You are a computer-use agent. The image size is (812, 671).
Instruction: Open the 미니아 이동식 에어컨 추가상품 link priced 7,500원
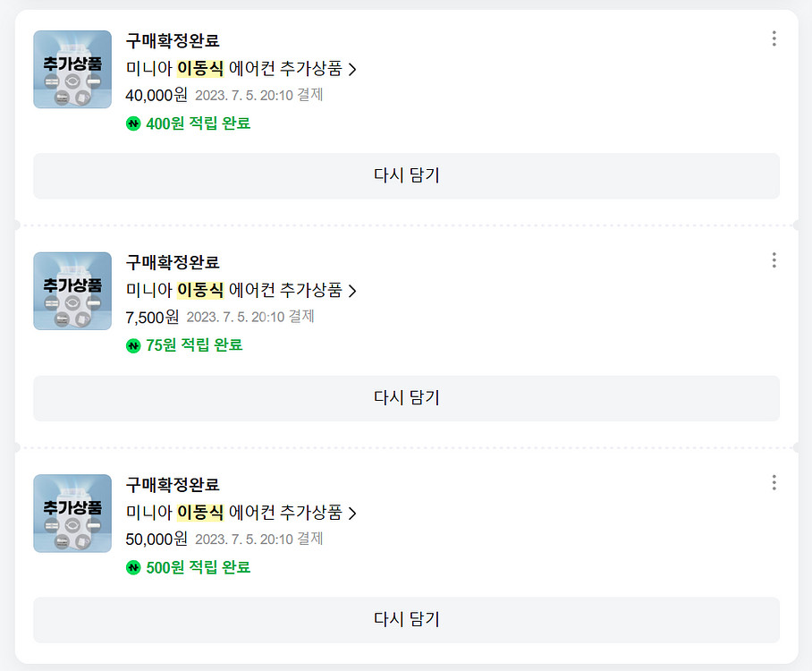(233, 290)
